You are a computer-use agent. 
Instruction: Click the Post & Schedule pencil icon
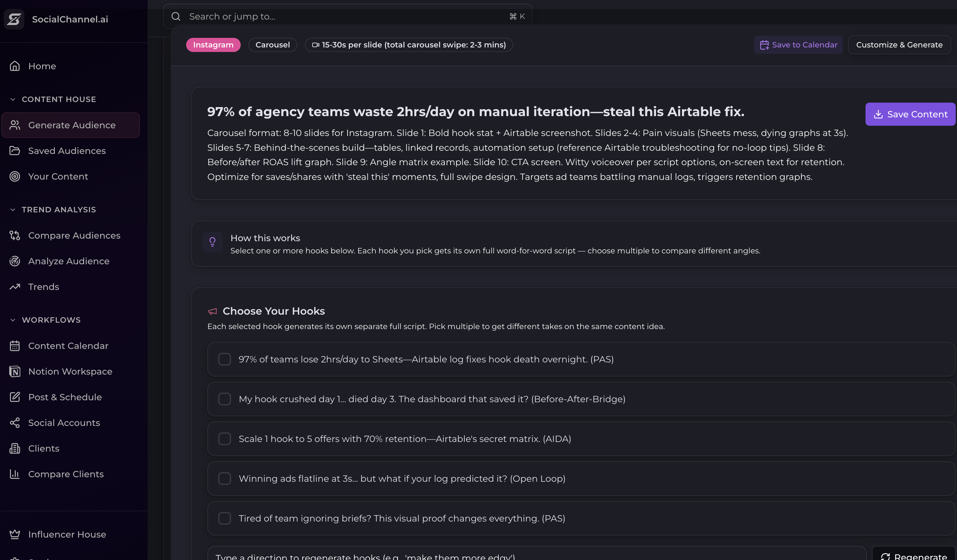(x=15, y=397)
